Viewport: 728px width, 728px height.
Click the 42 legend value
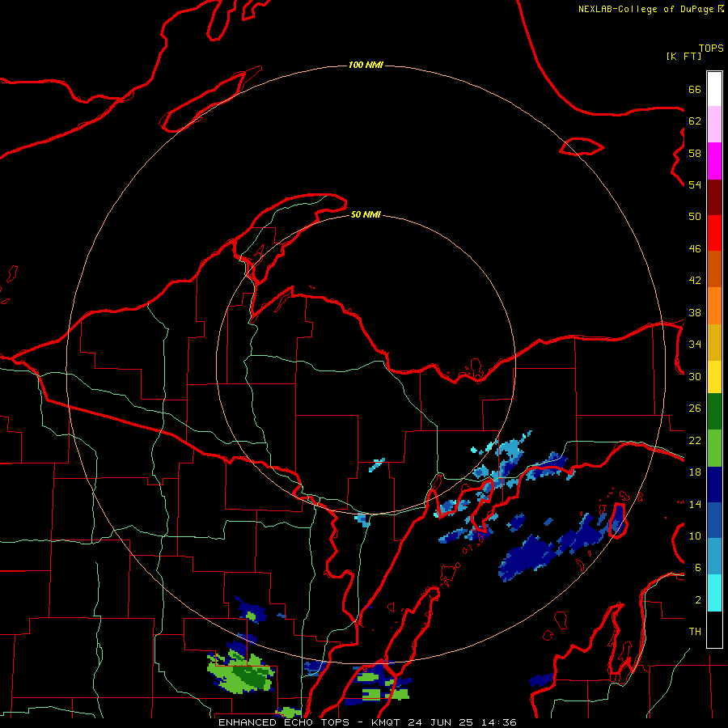pyautogui.click(x=695, y=281)
